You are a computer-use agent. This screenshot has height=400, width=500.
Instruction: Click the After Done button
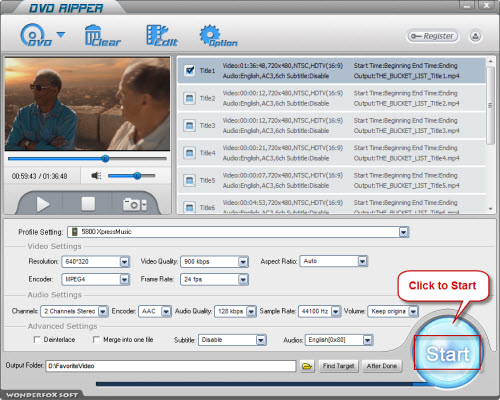click(382, 366)
